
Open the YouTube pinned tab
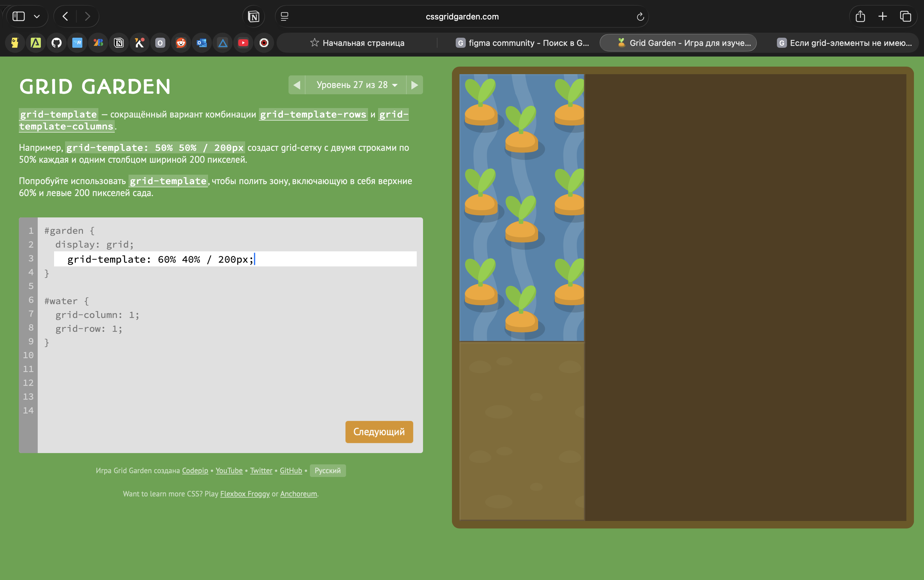(x=243, y=43)
